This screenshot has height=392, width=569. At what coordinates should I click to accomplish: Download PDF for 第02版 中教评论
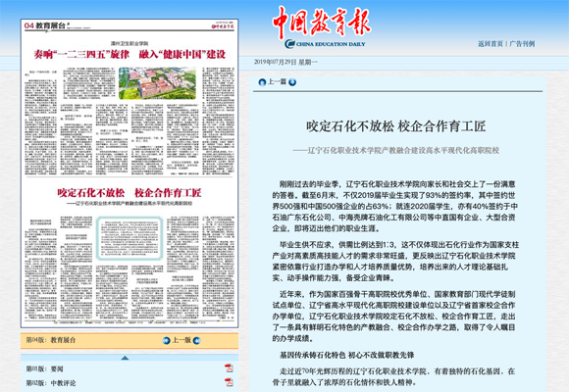[x=229, y=382]
